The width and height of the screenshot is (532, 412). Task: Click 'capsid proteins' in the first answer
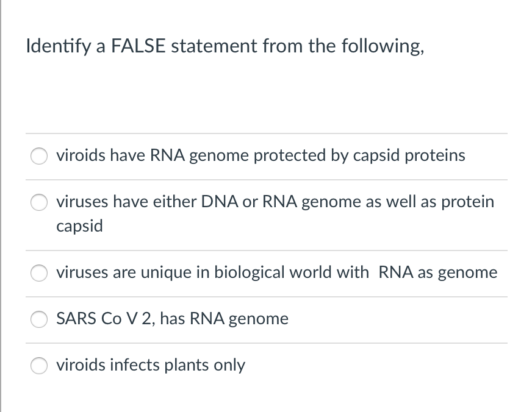[x=409, y=155]
